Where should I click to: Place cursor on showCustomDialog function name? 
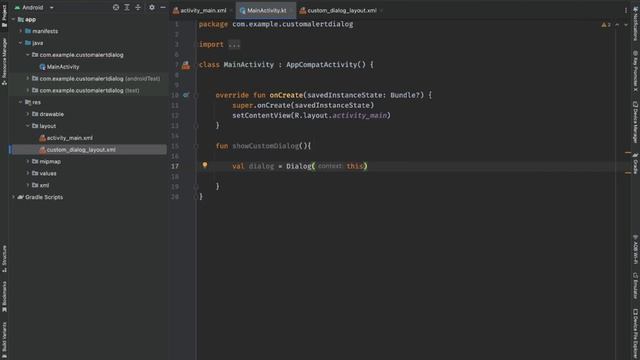click(265, 146)
